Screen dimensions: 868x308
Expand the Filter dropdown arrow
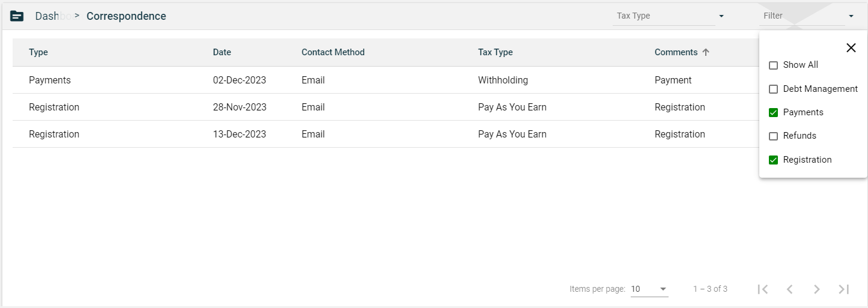tap(851, 16)
